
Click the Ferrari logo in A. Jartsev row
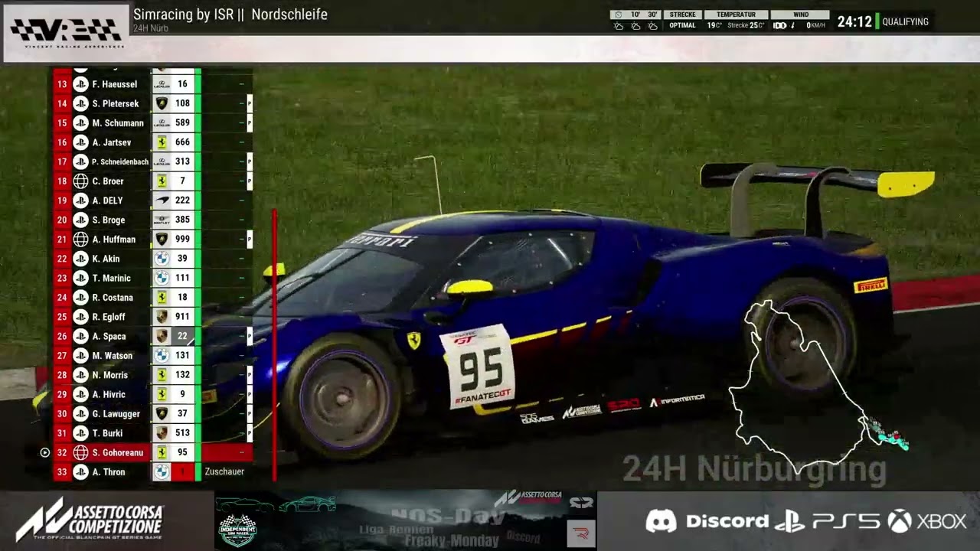point(162,142)
